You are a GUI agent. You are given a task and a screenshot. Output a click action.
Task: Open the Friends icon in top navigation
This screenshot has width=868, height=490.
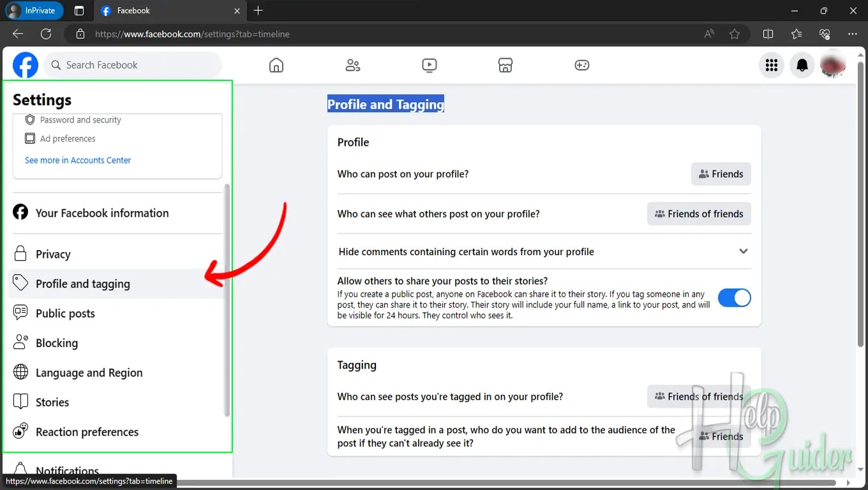[x=353, y=65]
